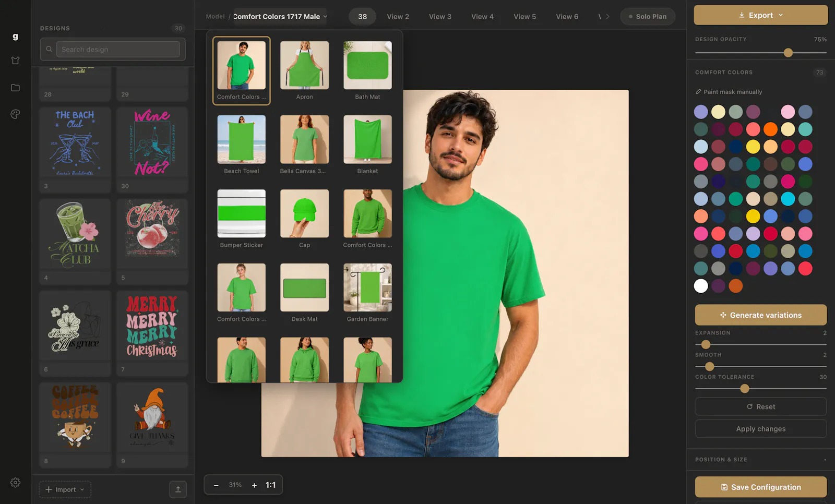Click Generate variations button
835x504 pixels.
[x=760, y=315]
